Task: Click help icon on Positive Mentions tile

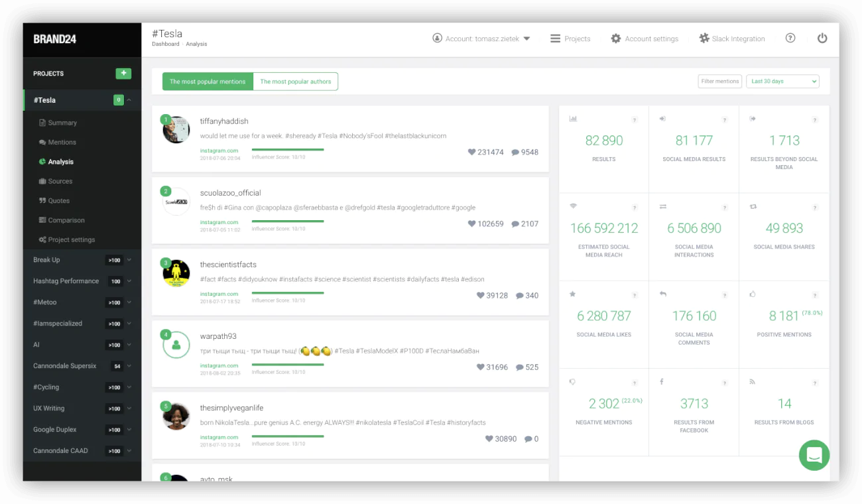Action: [815, 295]
